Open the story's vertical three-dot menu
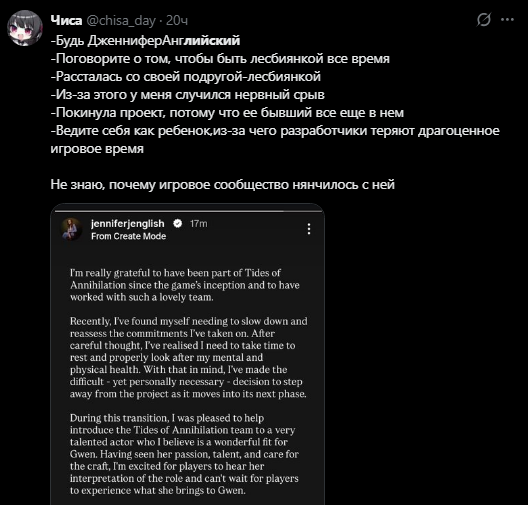 [309, 229]
